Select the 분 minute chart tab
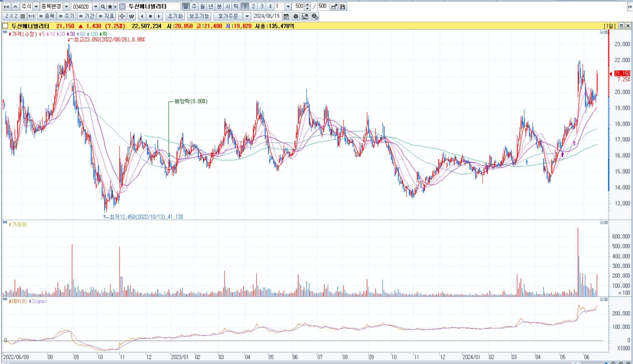The height and width of the screenshot is (364, 633). pos(219,6)
